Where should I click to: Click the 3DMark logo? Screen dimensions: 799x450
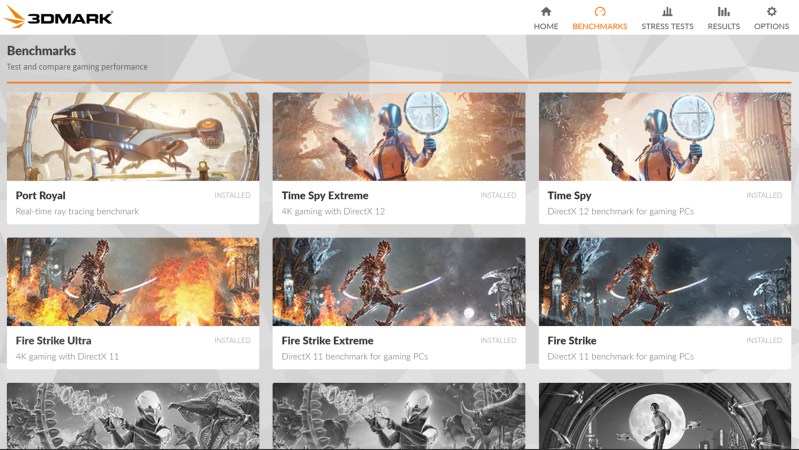click(58, 17)
